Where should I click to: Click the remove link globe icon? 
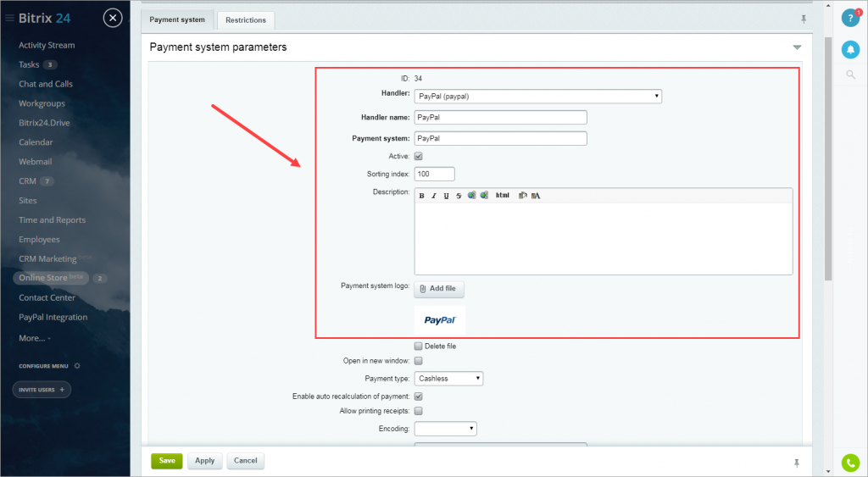[x=484, y=196]
